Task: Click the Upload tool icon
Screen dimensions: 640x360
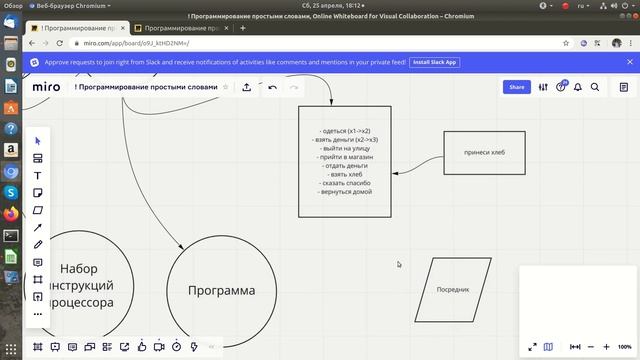Action: pyautogui.click(x=38, y=297)
